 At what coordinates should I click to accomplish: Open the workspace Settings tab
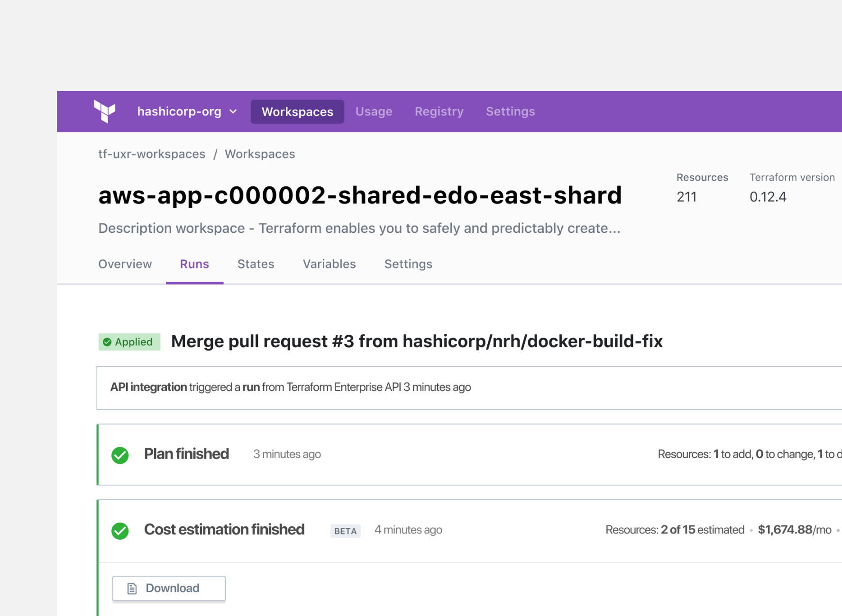408,264
